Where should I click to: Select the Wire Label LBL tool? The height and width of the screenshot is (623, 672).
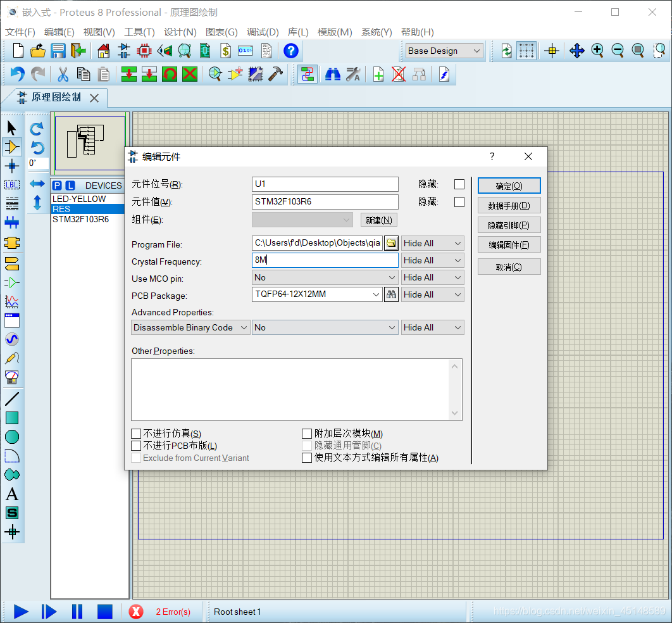click(11, 185)
